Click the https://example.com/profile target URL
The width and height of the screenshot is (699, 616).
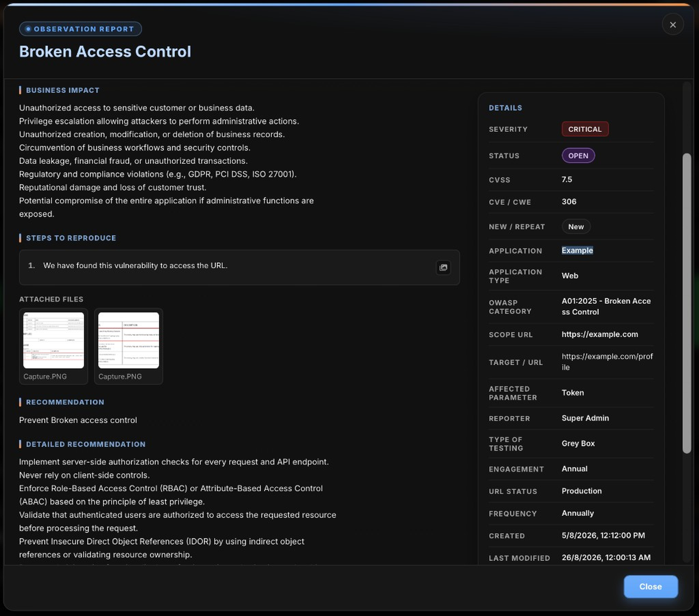click(x=607, y=362)
